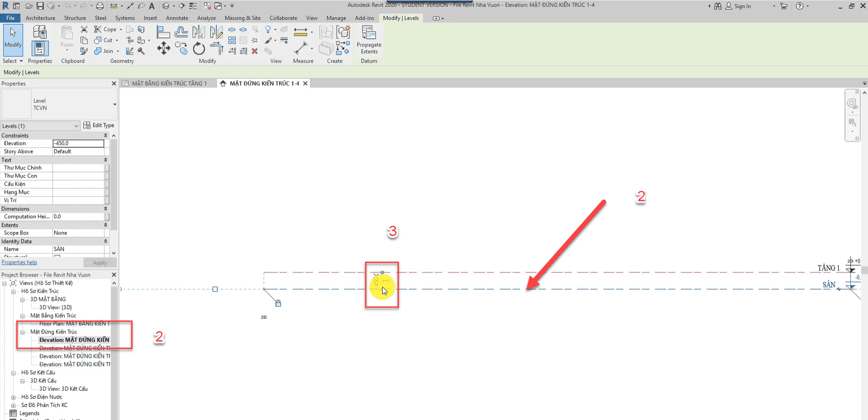Click the Cut to Clipboard scissors icon
Screen dimensions: 868x420
pyautogui.click(x=84, y=29)
